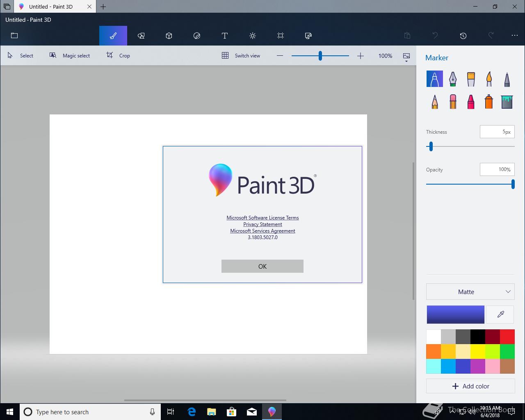Screen dimensions: 525x420
Task: Open Microsoft Services Agreement link
Action: click(262, 231)
